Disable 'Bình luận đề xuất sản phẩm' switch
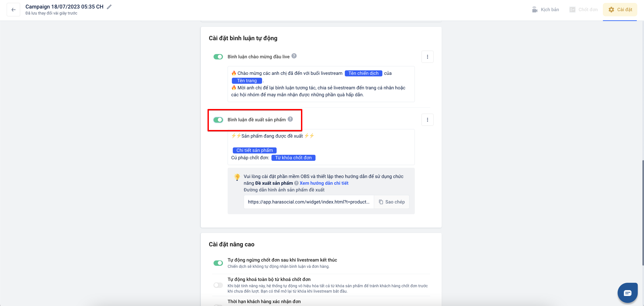 [x=218, y=120]
